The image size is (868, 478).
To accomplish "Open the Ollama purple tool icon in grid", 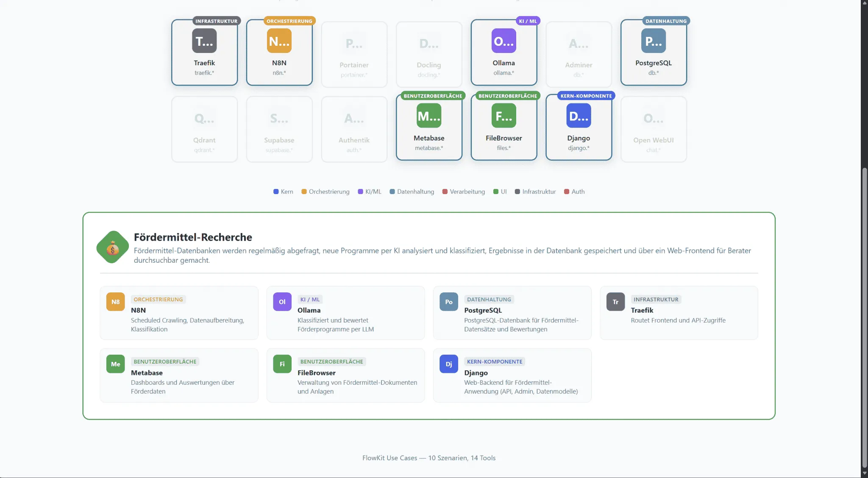I will 504,41.
